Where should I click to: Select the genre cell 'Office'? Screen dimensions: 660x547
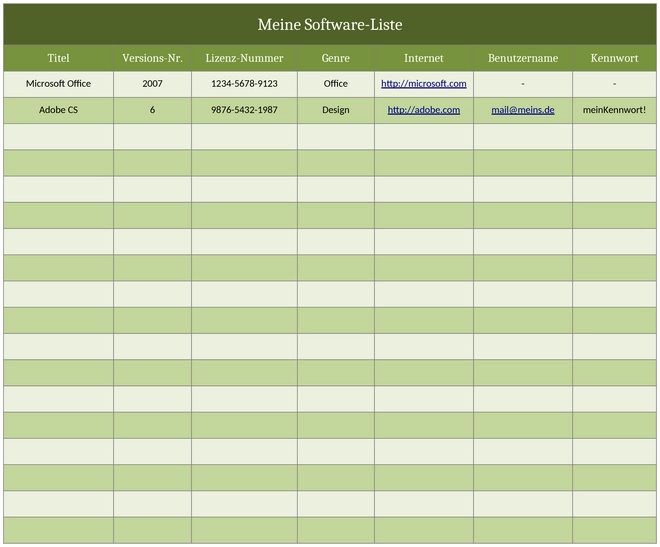(335, 84)
